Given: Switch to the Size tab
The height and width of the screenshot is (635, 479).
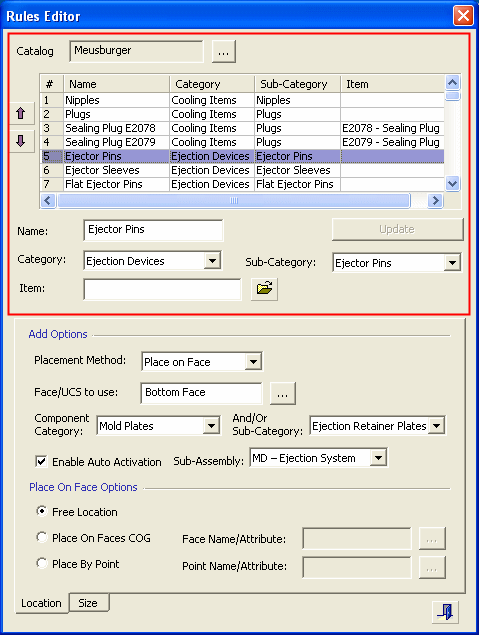Looking at the screenshot, I should pyautogui.click(x=88, y=603).
